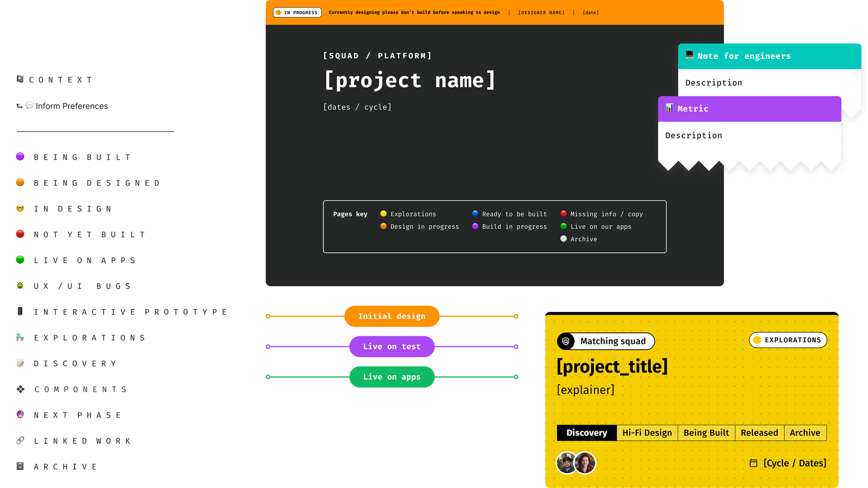Select the NOT YET BUILT page label

(89, 235)
